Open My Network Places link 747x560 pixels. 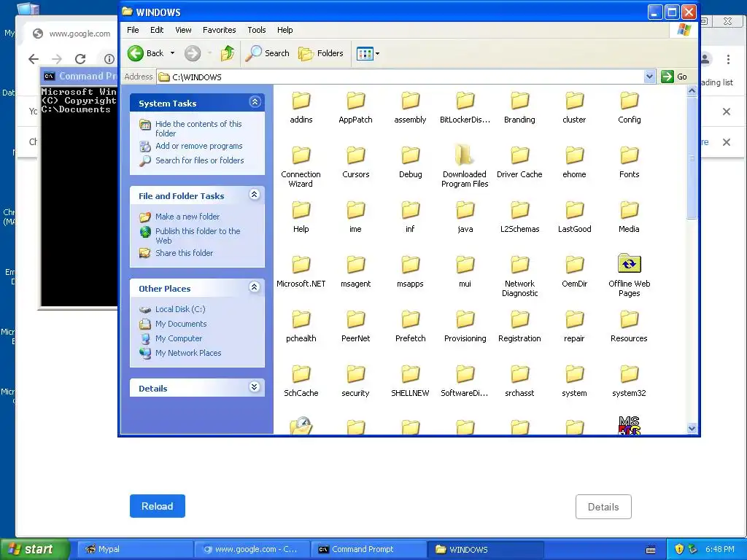click(188, 353)
